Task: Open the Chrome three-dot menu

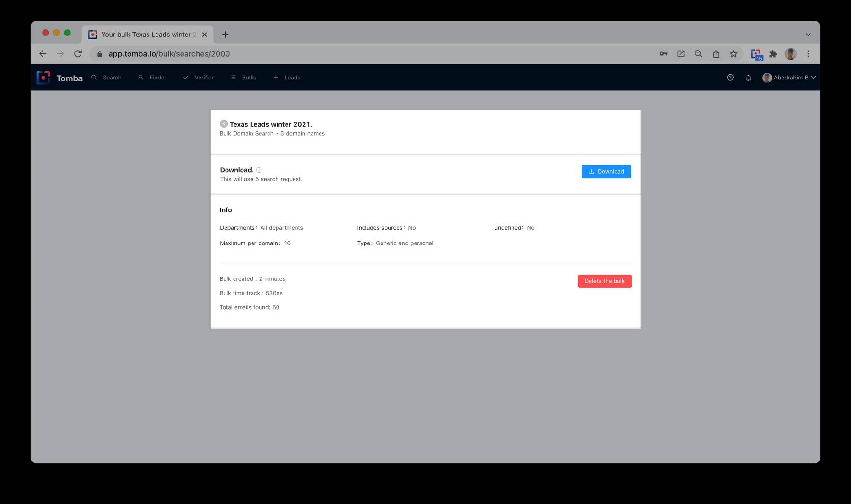Action: pyautogui.click(x=808, y=54)
